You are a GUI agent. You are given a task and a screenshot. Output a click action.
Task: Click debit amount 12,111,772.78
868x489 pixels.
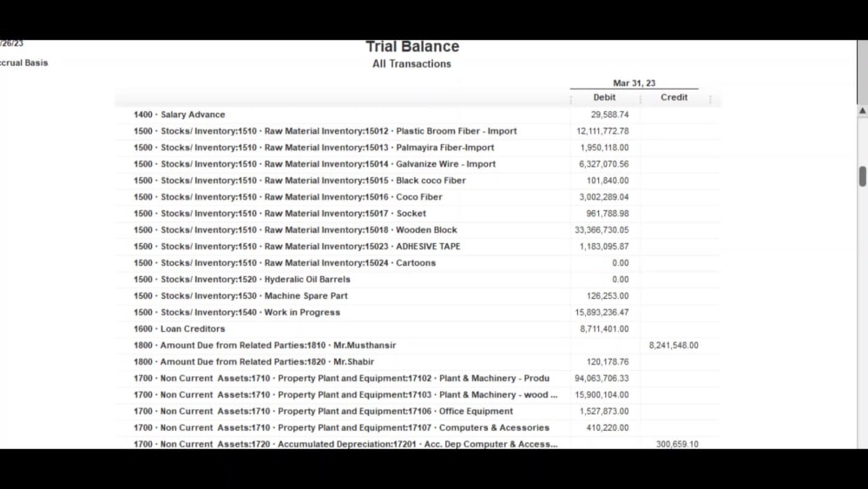[x=602, y=131]
